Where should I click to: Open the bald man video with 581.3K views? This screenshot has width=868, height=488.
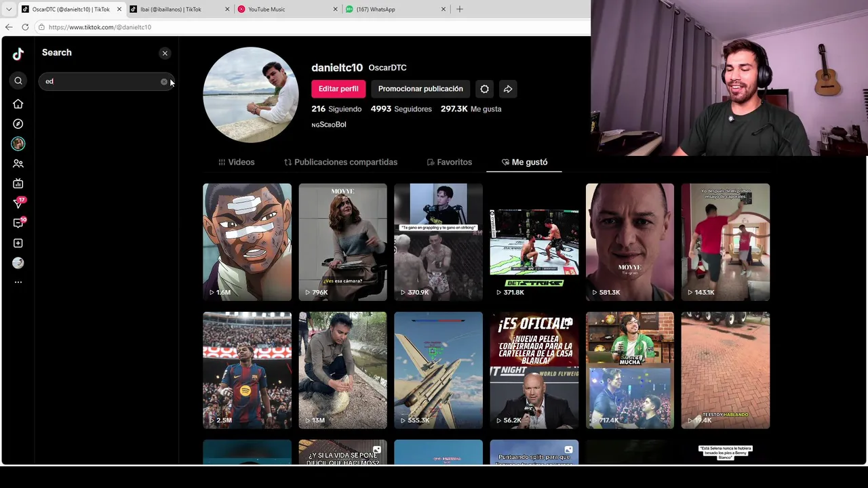click(630, 242)
